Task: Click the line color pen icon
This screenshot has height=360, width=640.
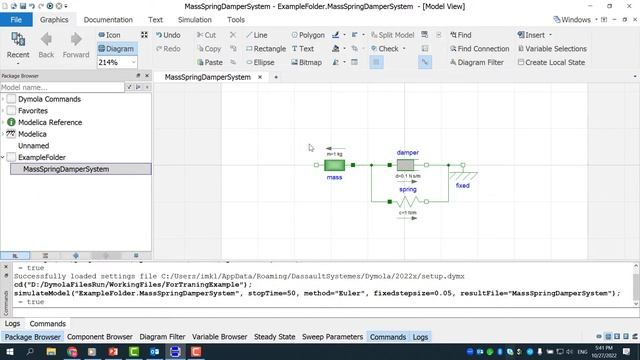Action: [336, 35]
